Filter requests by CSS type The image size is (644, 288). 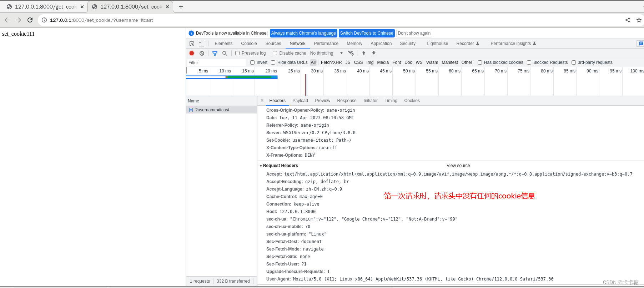tap(358, 62)
